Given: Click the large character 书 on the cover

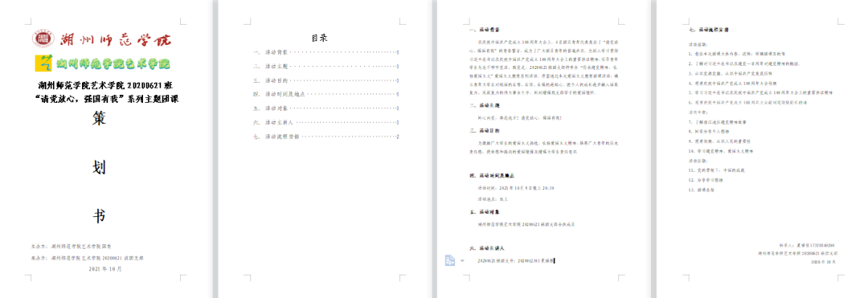Looking at the screenshot, I should (x=99, y=216).
